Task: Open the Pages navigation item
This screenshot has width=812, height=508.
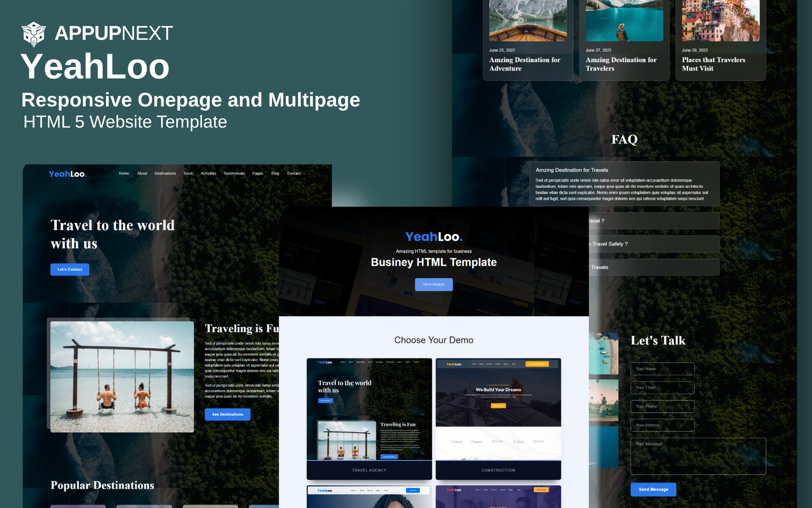Action: tap(257, 174)
